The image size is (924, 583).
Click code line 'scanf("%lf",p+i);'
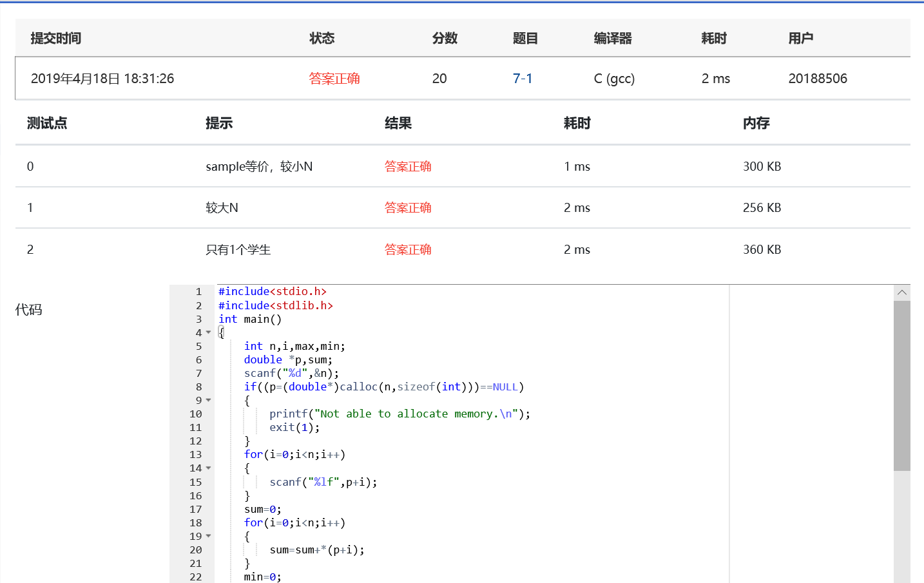tap(323, 482)
